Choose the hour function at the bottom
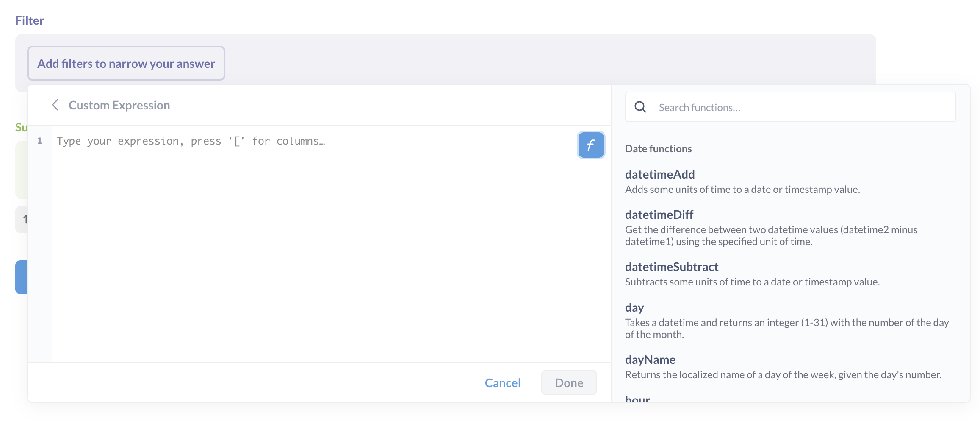This screenshot has height=424, width=980. tap(637, 399)
